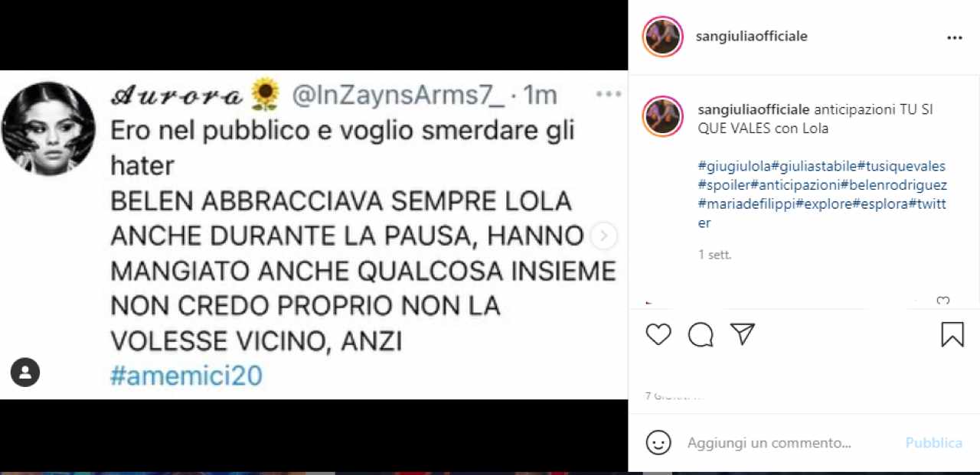Image resolution: width=980 pixels, height=475 pixels.
Task: Save the post with the bookmark icon
Action: click(x=952, y=334)
